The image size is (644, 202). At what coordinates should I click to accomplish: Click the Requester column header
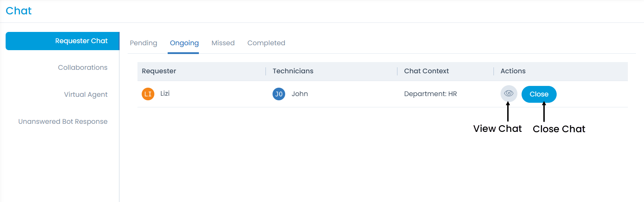pos(159,71)
